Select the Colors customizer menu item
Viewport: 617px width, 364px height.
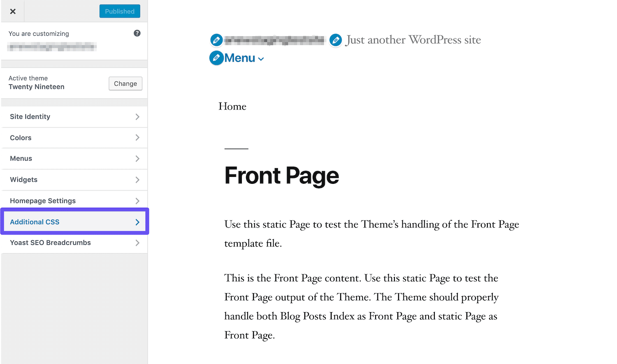tap(21, 137)
